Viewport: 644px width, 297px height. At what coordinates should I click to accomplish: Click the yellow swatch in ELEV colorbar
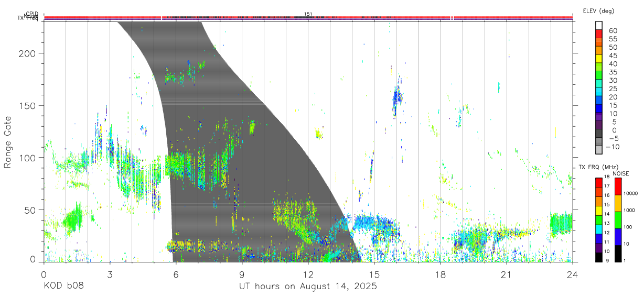pos(598,59)
